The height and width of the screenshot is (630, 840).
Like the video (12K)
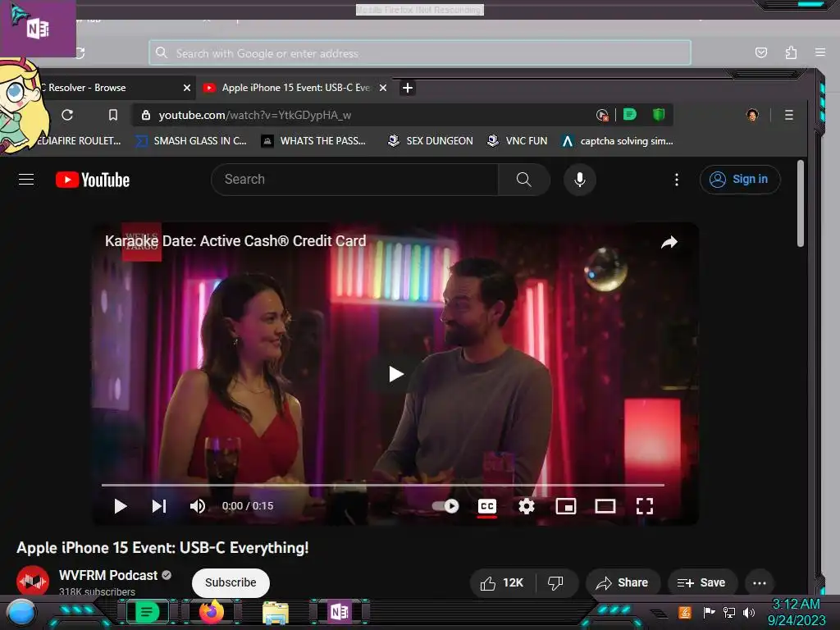click(502, 583)
